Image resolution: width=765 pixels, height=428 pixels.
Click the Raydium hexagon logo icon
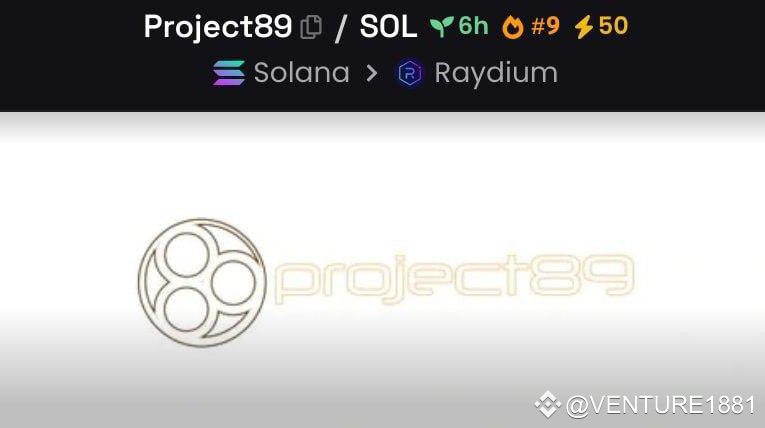[x=410, y=73]
